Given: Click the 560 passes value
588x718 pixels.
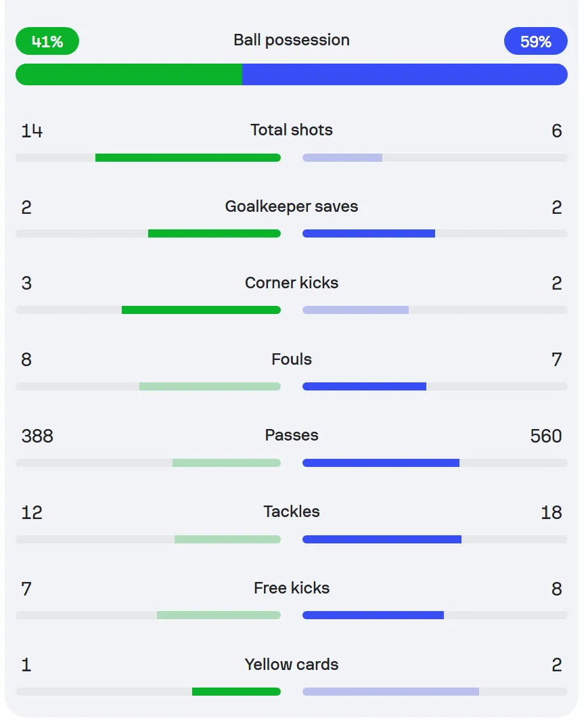Looking at the screenshot, I should click(546, 436).
